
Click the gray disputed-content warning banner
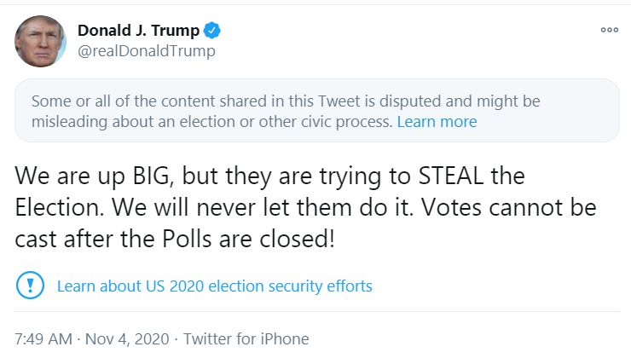click(317, 111)
